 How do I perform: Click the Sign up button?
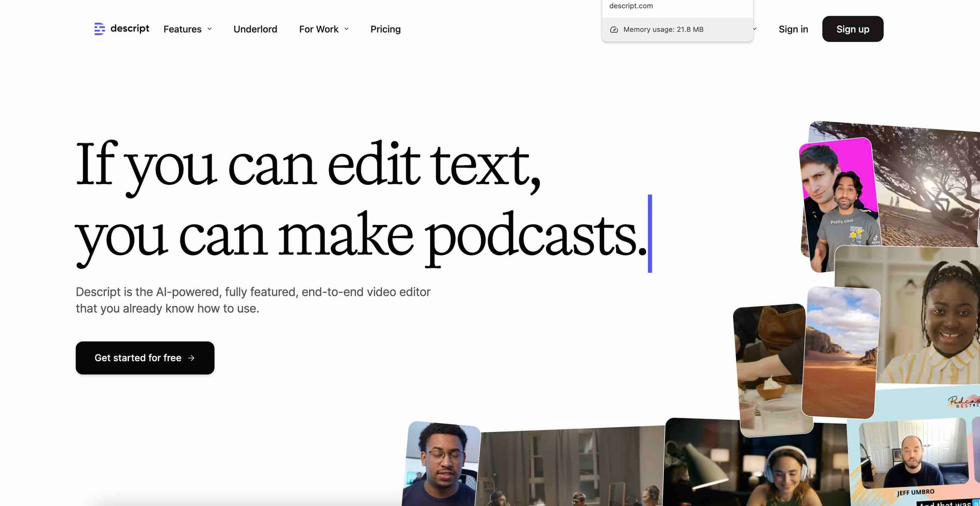pos(853,29)
